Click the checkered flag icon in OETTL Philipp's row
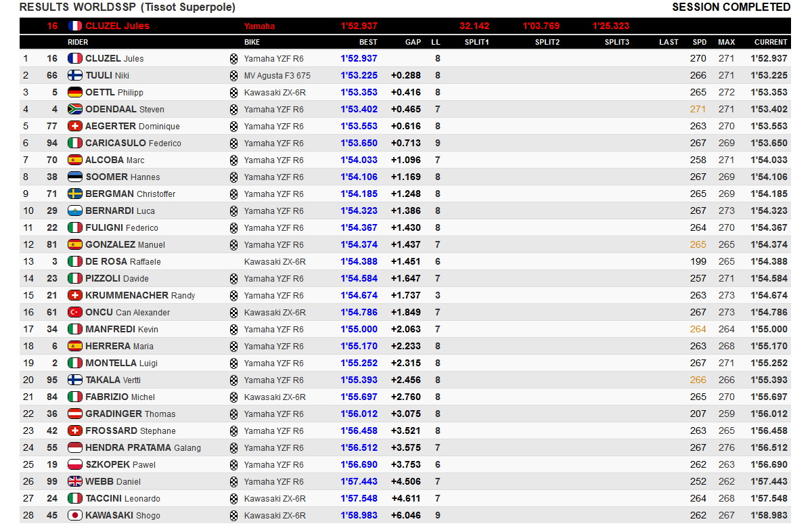 (234, 92)
